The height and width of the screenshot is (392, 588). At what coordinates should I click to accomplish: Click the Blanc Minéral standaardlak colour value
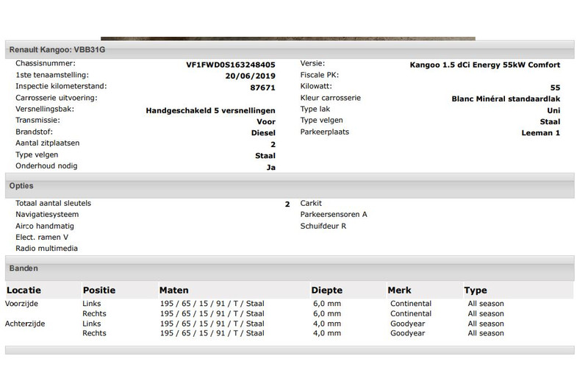pos(506,99)
